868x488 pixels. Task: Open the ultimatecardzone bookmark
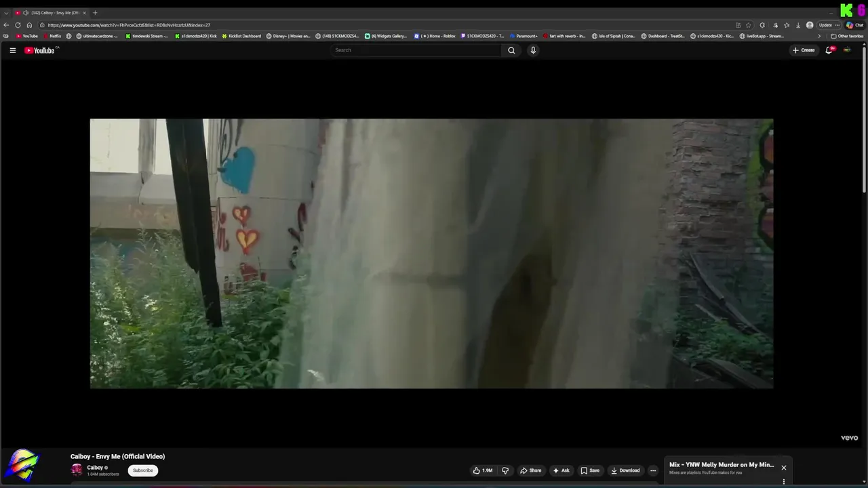tap(96, 36)
